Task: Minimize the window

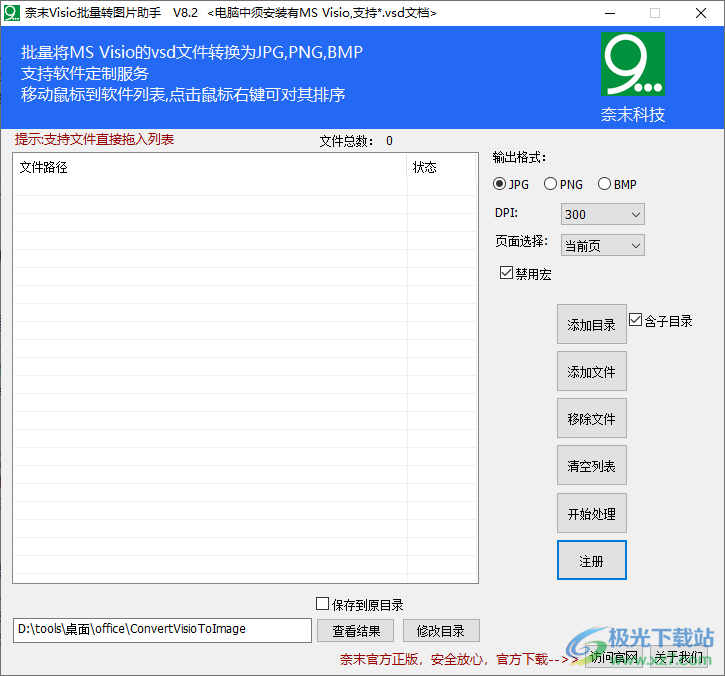Action: point(610,13)
